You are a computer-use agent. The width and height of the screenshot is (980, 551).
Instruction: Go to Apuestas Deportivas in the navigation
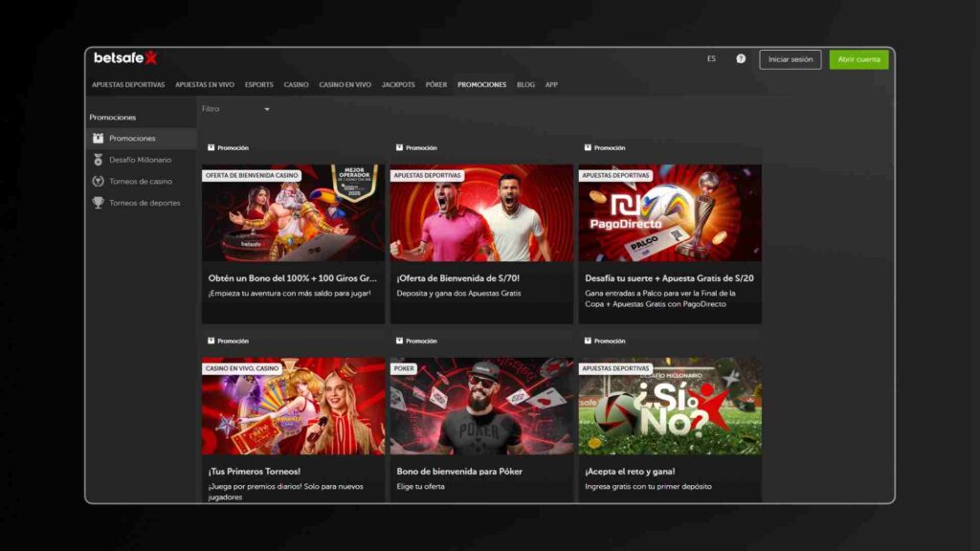pos(128,85)
